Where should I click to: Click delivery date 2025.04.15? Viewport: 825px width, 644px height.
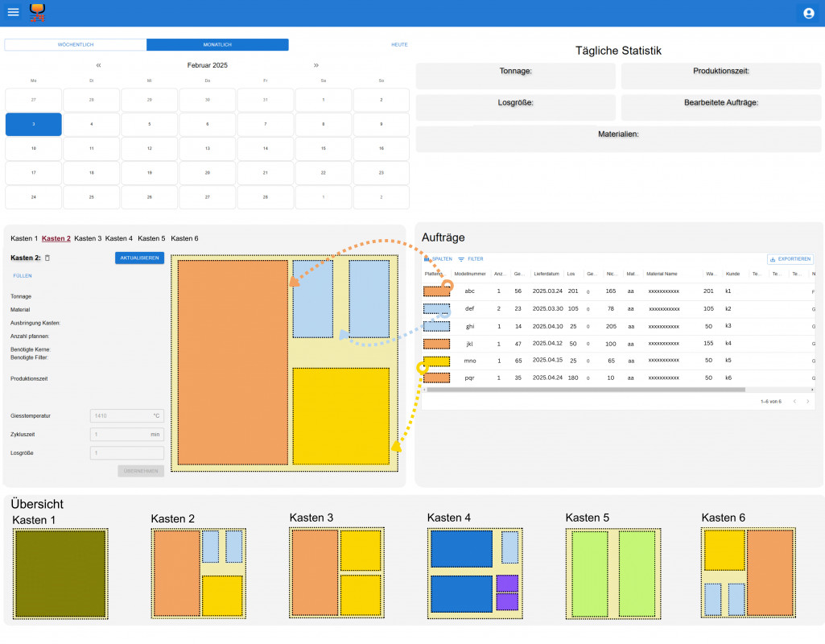pyautogui.click(x=547, y=361)
